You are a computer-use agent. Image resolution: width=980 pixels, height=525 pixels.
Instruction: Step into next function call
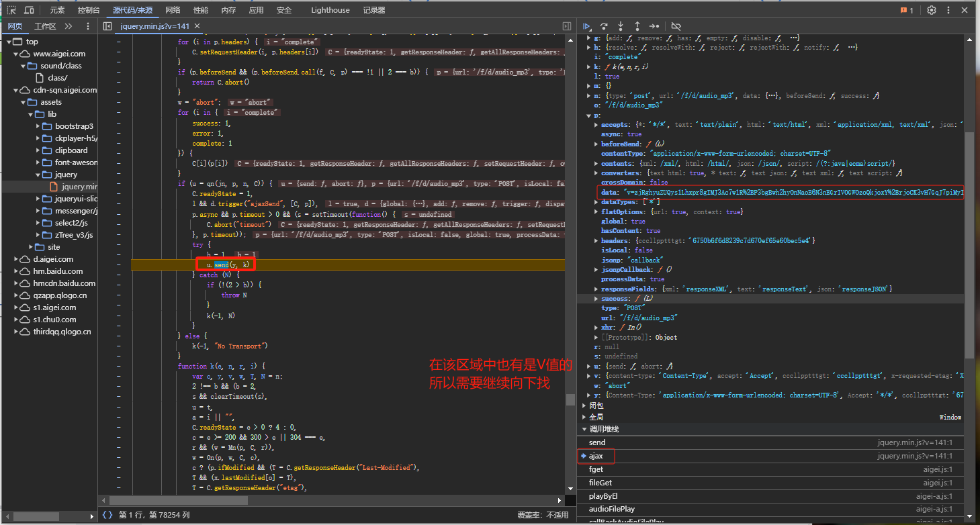[621, 26]
